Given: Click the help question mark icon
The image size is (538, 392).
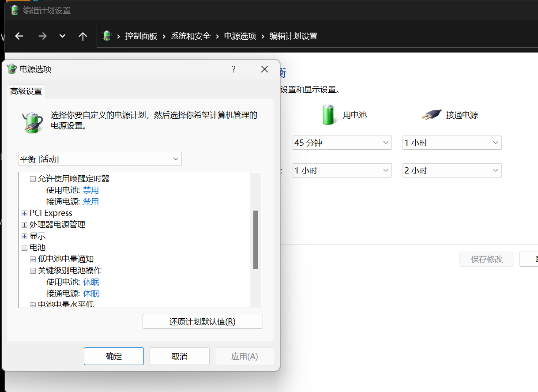Looking at the screenshot, I should (x=233, y=69).
